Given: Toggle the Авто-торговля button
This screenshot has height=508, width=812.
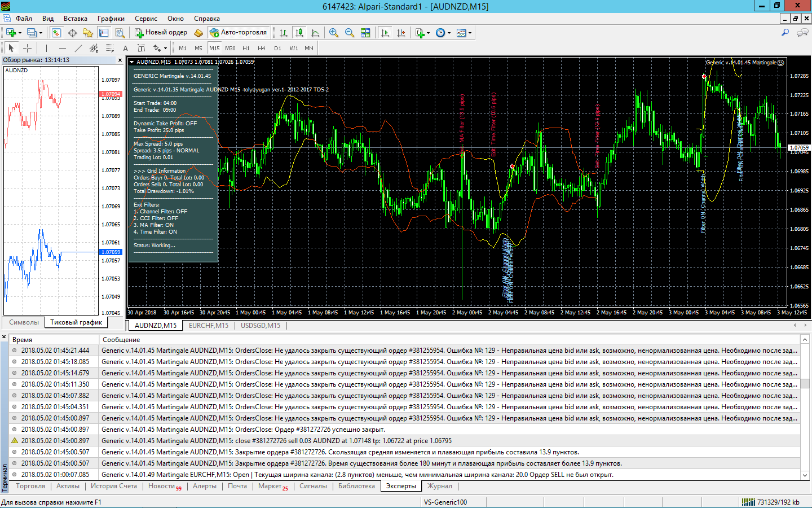Looking at the screenshot, I should (x=239, y=33).
